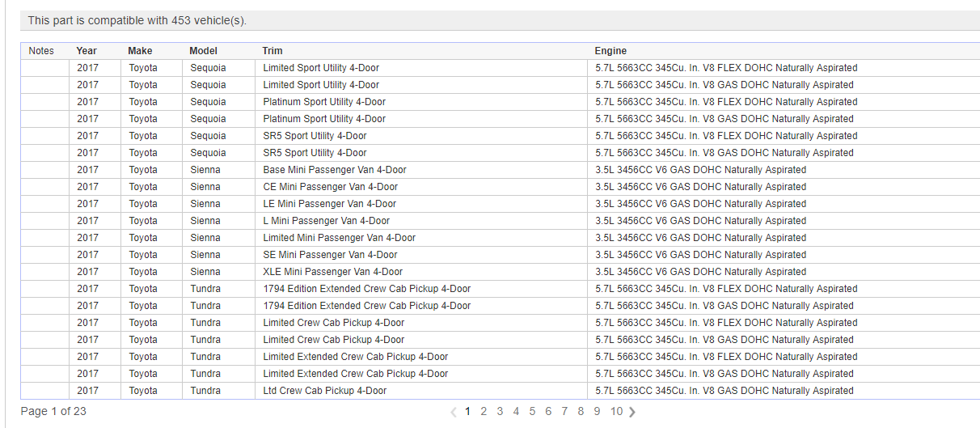Click the Trim column header
980x428 pixels.
(272, 51)
